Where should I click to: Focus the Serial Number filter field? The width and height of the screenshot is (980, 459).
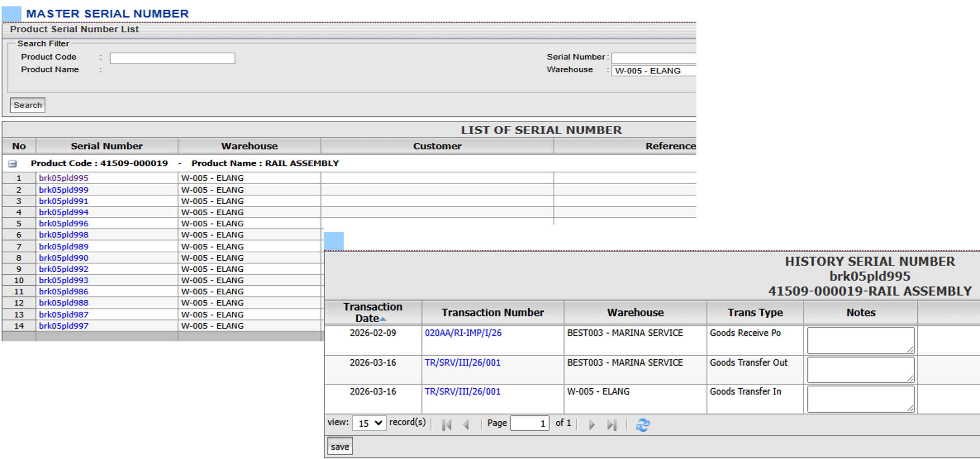coord(653,58)
